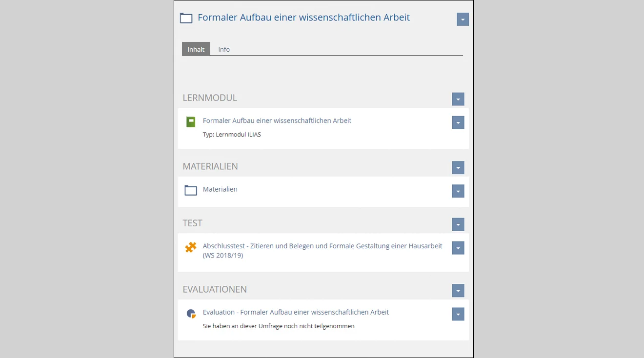Select the Inhalt tab

click(x=196, y=49)
